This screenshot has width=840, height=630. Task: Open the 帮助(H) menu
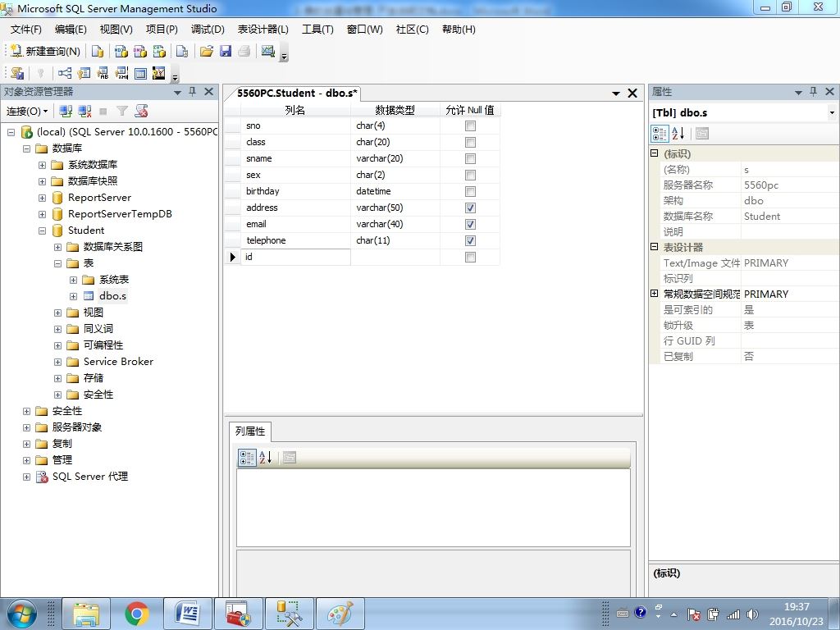(x=459, y=30)
